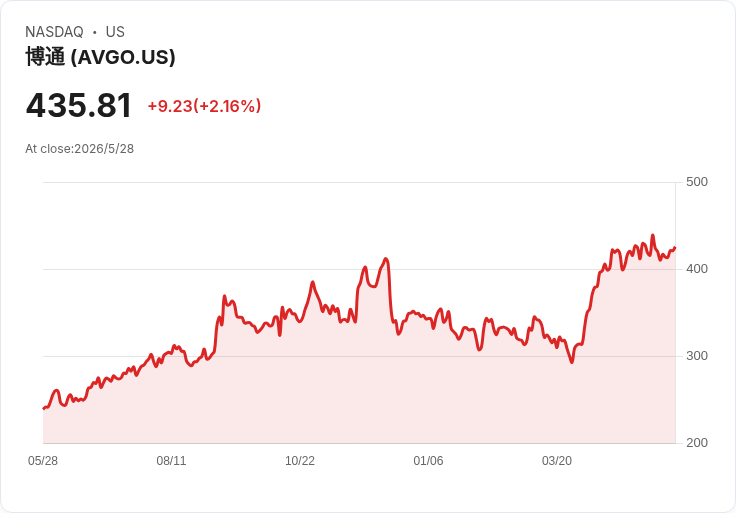Click the current price 435.81
The image size is (736, 513).
(x=79, y=106)
